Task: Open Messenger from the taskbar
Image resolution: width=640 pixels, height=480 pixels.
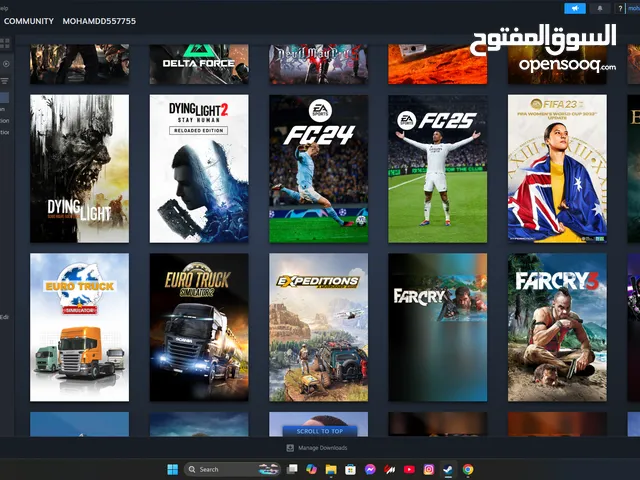Action: pyautogui.click(x=370, y=469)
